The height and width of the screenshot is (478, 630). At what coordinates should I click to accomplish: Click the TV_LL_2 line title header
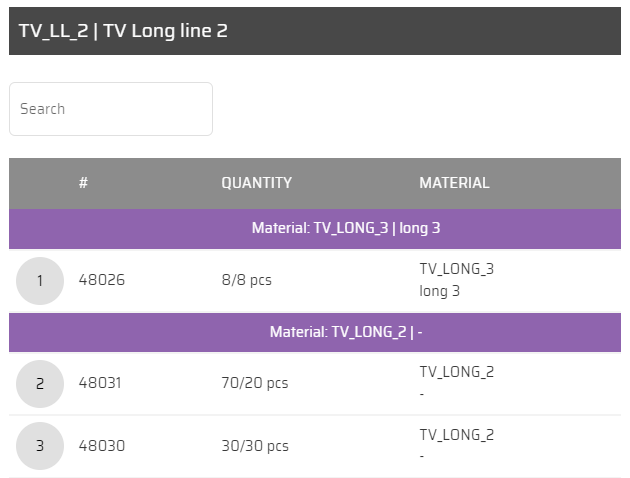click(x=123, y=31)
